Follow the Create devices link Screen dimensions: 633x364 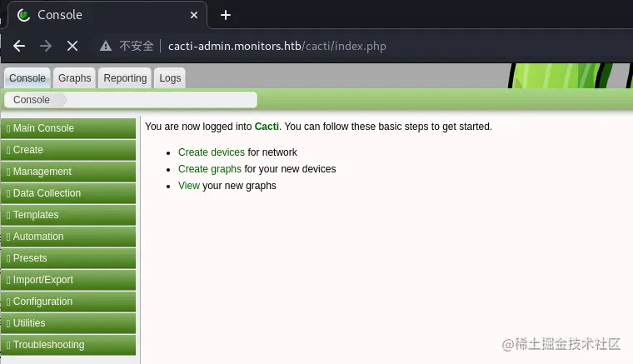click(211, 152)
